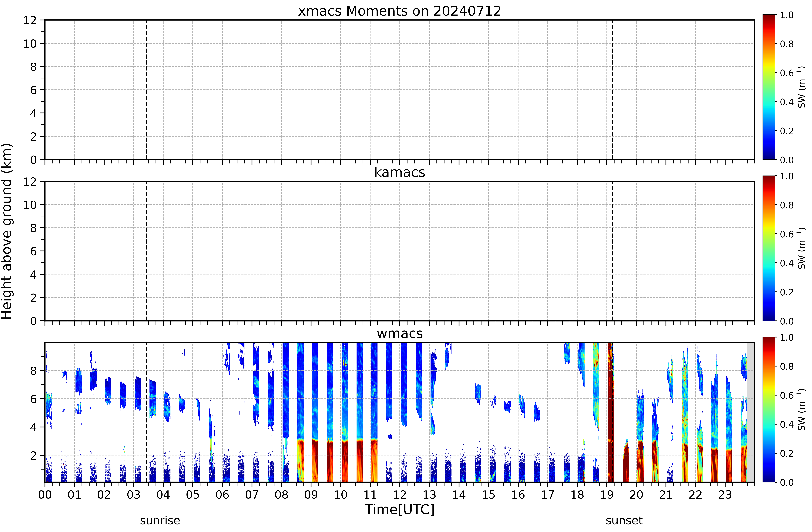Click the 'sunrise' label

[x=160, y=521]
